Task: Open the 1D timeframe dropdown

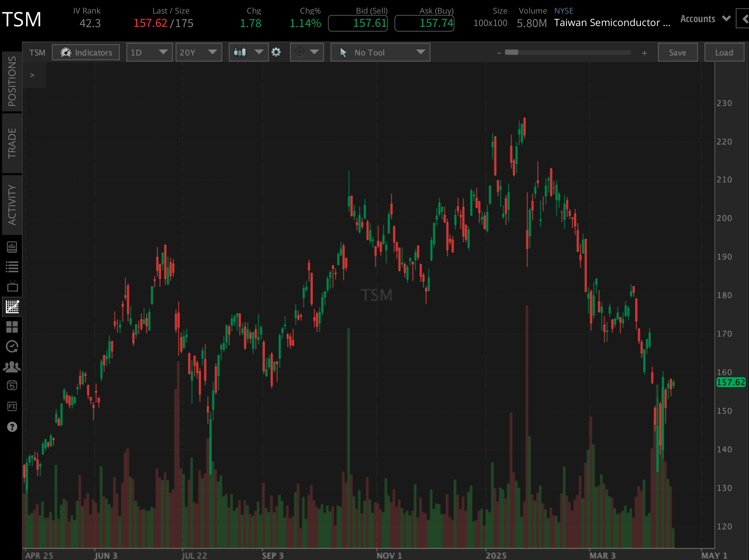Action: point(149,52)
